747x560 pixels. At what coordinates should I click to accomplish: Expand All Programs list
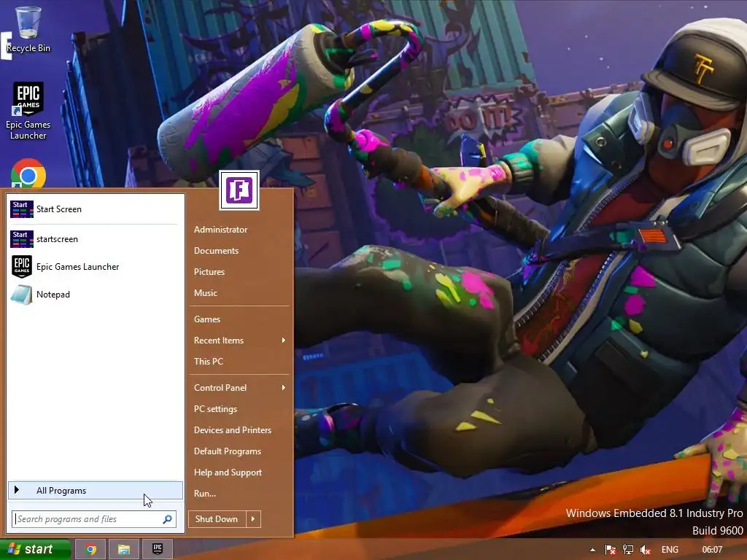[96, 491]
